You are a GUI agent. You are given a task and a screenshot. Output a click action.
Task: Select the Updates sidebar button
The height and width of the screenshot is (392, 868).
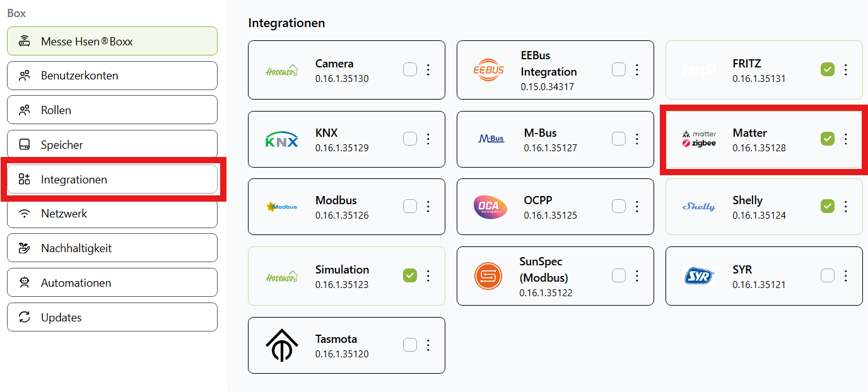(x=112, y=317)
